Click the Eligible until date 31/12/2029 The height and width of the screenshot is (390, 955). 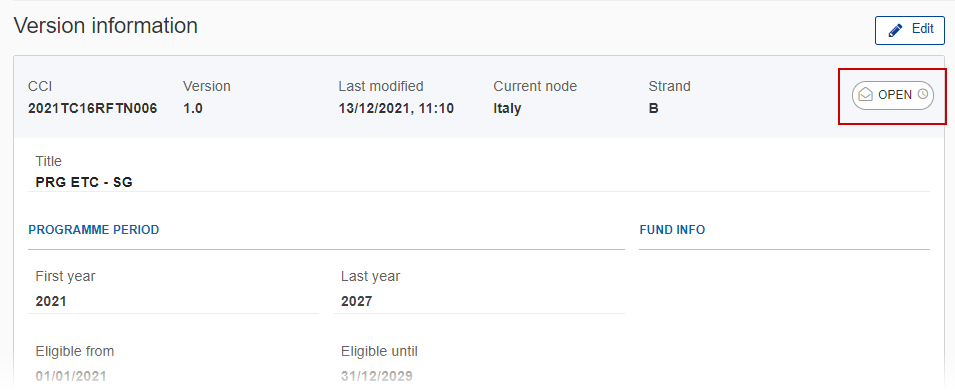pyautogui.click(x=377, y=376)
